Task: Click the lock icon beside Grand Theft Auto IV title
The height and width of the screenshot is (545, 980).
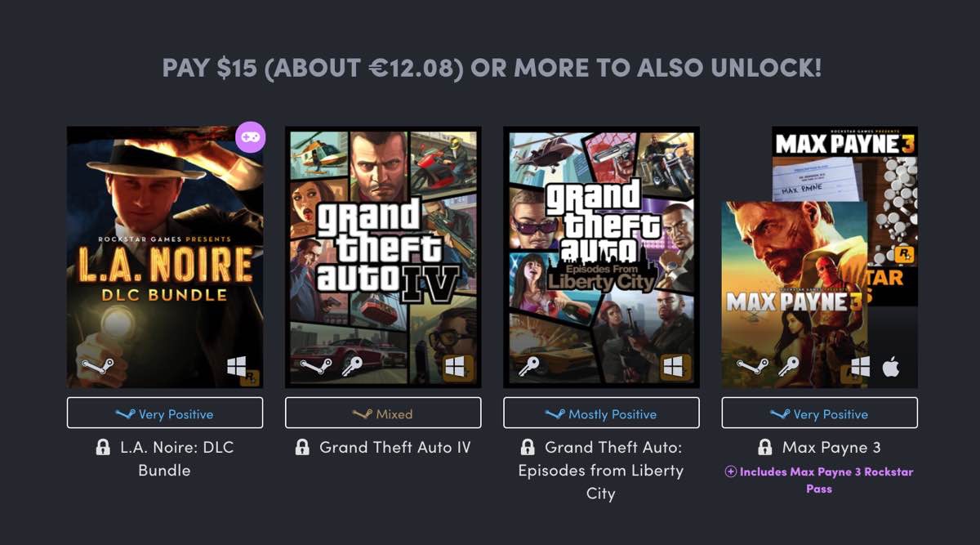Action: click(302, 448)
